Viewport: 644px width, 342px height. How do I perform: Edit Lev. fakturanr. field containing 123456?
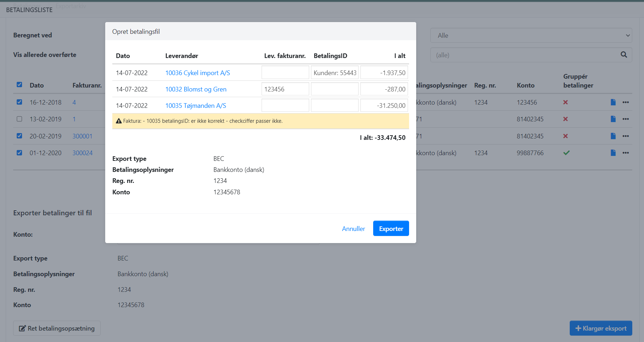[x=285, y=89]
